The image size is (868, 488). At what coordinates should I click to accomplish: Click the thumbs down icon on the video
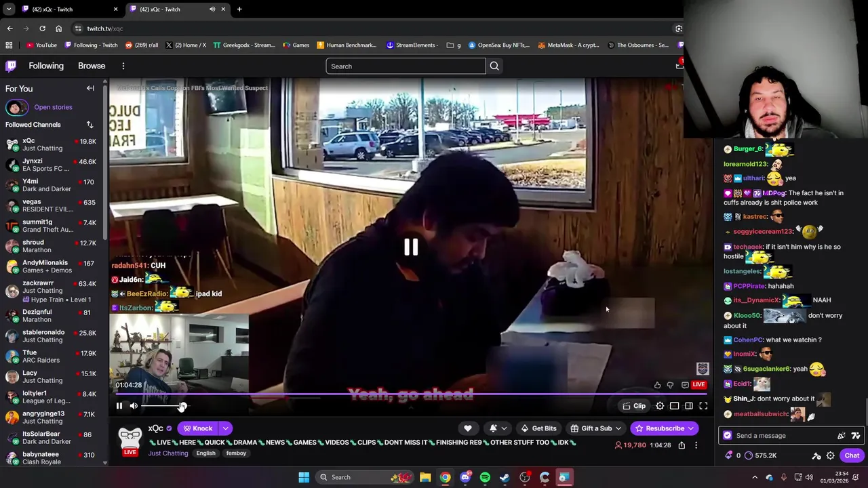click(x=670, y=385)
